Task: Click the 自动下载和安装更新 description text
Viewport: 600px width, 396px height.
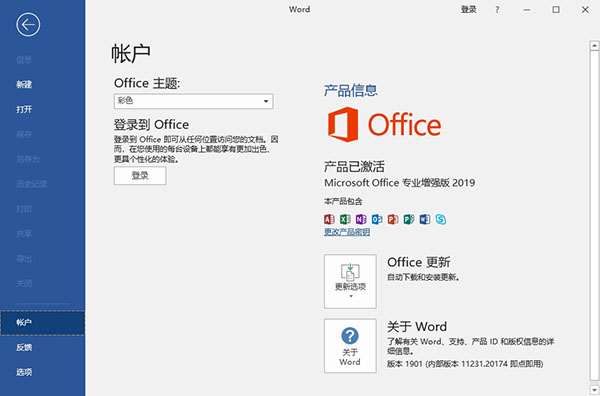Action: (x=423, y=277)
